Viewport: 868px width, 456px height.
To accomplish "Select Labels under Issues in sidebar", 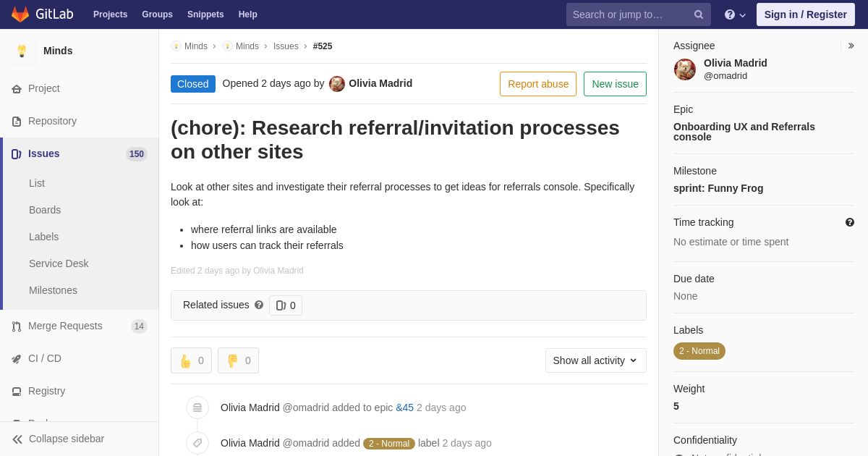I will 43,237.
